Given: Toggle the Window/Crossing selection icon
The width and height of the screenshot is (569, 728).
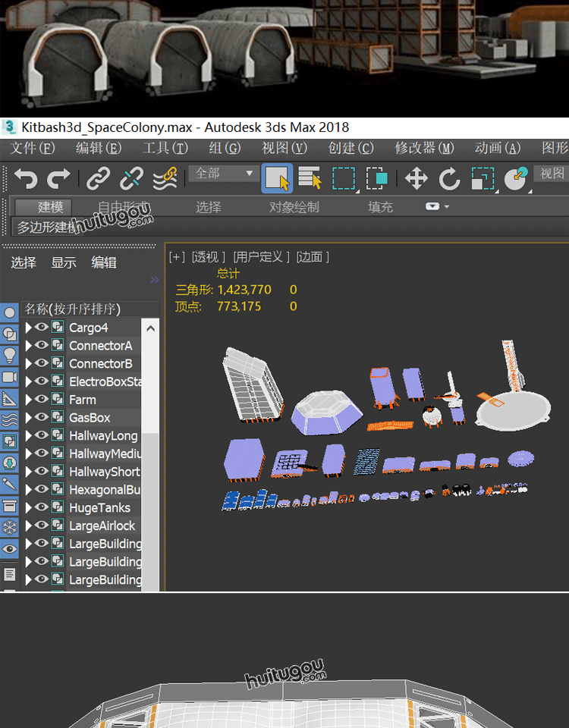Looking at the screenshot, I should pos(377,178).
